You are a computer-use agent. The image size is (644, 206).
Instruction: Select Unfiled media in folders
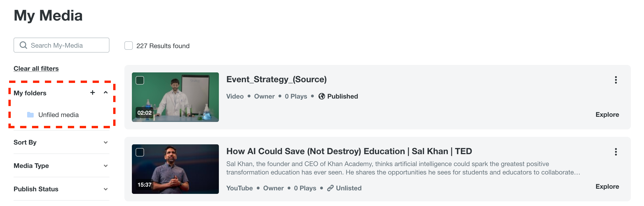58,115
